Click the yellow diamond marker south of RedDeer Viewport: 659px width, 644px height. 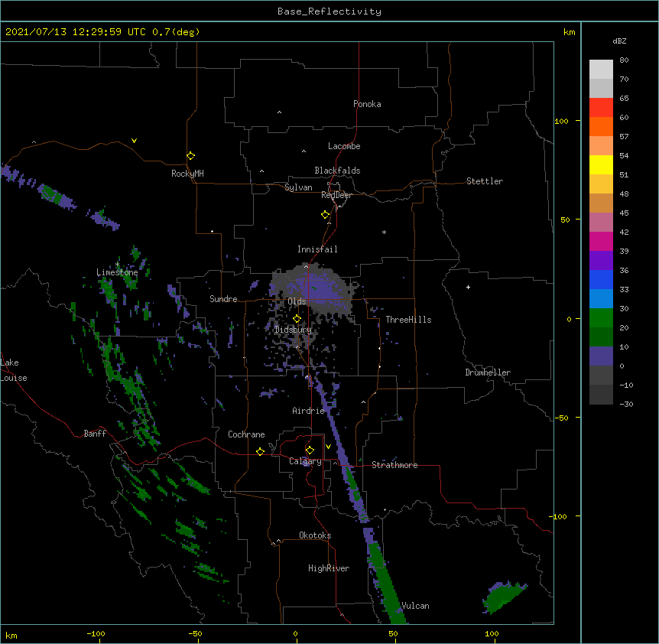[325, 214]
